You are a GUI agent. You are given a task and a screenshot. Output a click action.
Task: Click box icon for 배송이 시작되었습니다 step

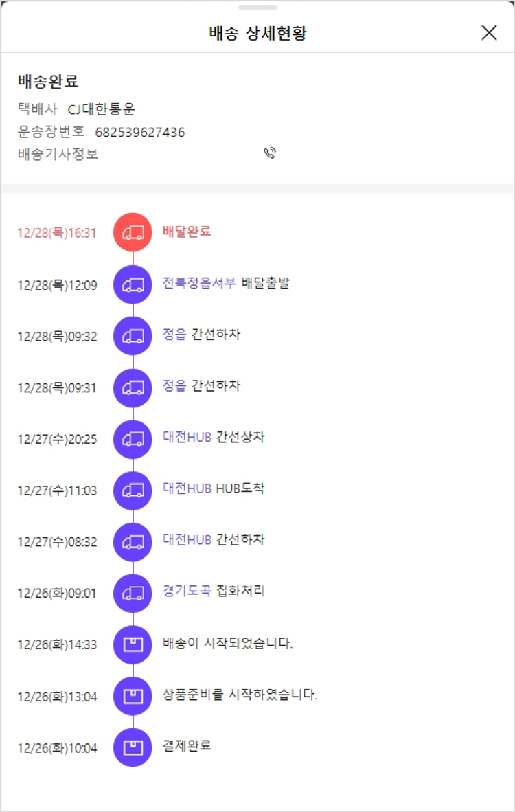point(133,644)
